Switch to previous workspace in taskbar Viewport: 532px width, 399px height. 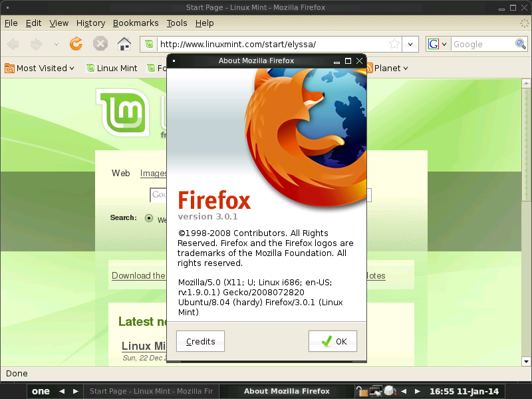click(62, 392)
